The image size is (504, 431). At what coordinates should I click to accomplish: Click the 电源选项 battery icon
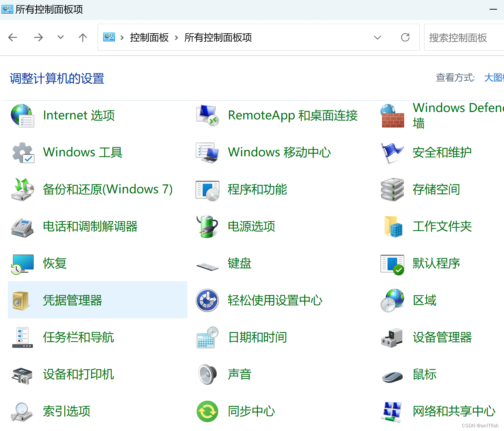pos(207,226)
